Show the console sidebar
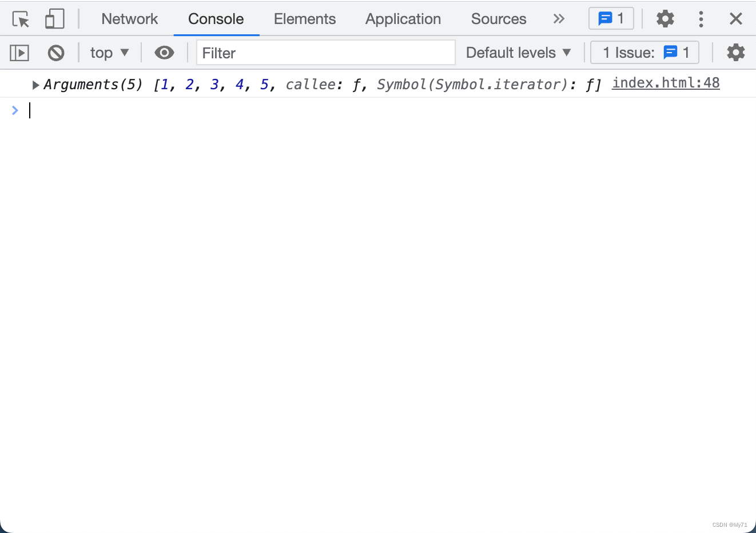756x533 pixels. [x=19, y=53]
